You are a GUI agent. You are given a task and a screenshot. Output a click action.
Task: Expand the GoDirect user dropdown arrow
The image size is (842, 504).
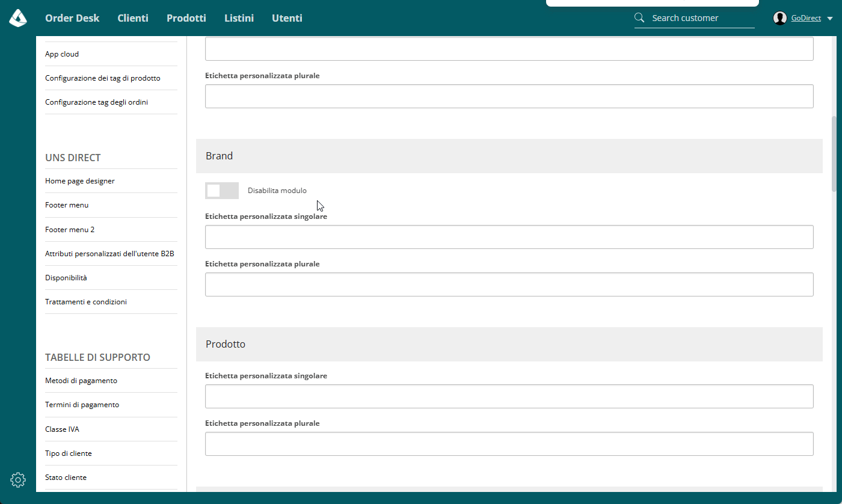tap(830, 19)
